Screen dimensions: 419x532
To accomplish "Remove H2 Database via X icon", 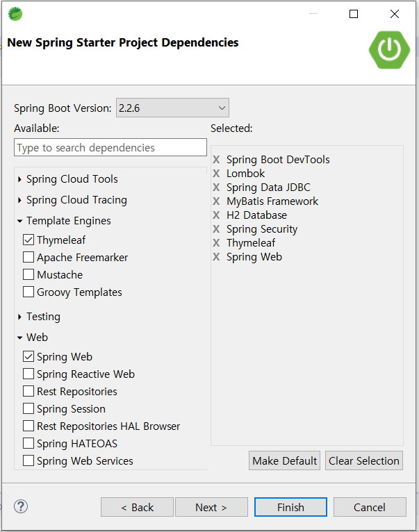I will click(x=216, y=215).
